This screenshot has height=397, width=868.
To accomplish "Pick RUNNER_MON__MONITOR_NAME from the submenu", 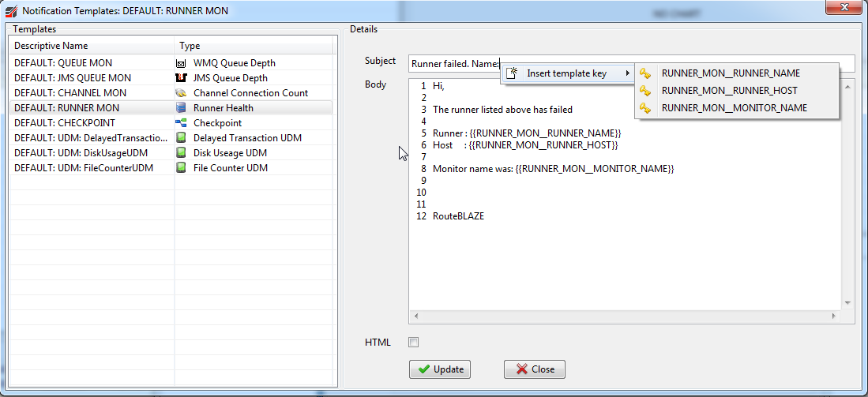I will pos(734,108).
